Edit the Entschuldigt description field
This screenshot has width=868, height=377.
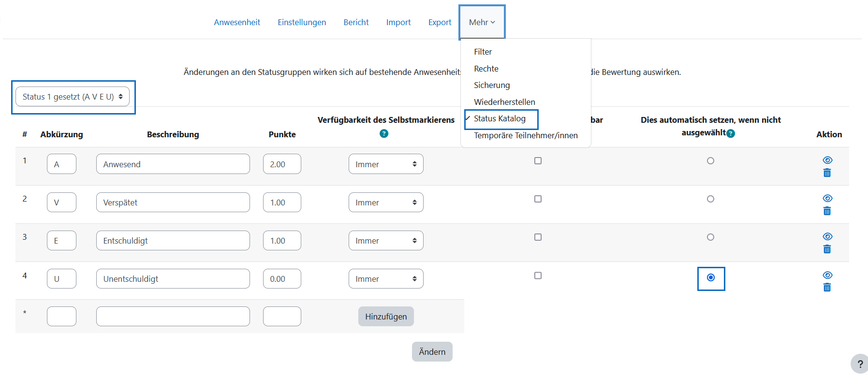point(173,240)
